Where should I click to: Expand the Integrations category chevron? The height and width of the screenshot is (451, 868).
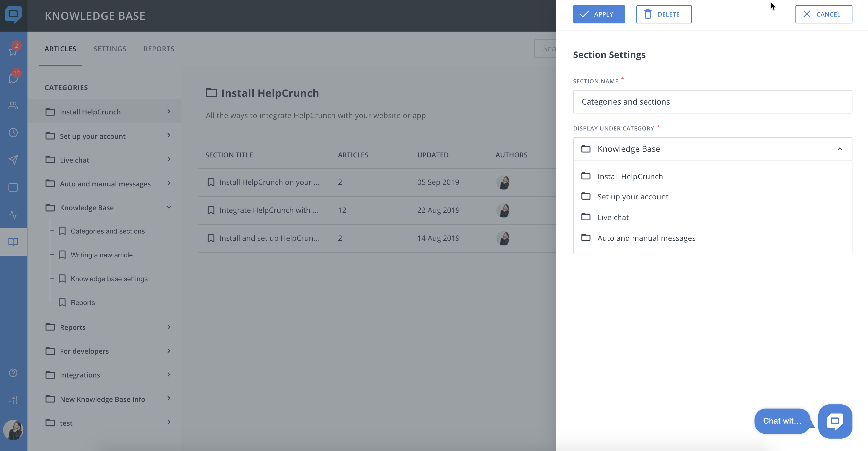click(169, 374)
